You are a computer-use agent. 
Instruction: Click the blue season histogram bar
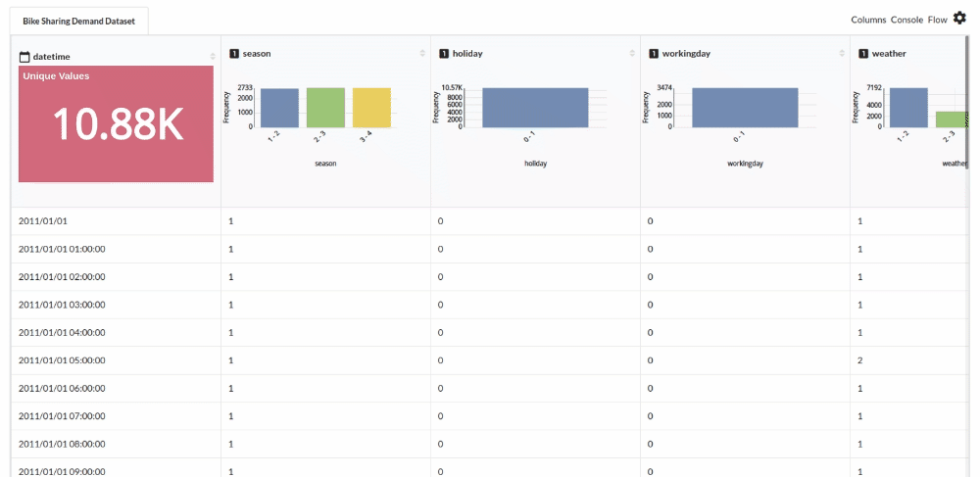click(279, 108)
